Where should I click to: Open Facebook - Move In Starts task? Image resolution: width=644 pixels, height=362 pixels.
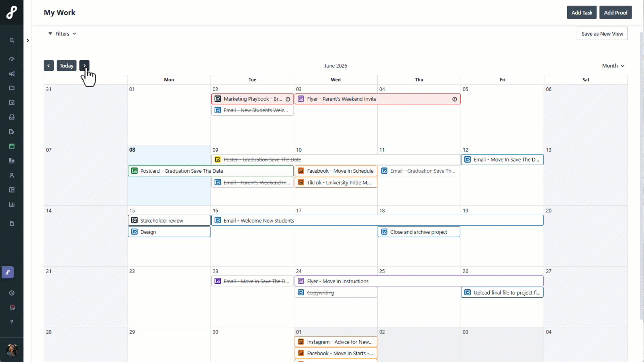(x=336, y=353)
